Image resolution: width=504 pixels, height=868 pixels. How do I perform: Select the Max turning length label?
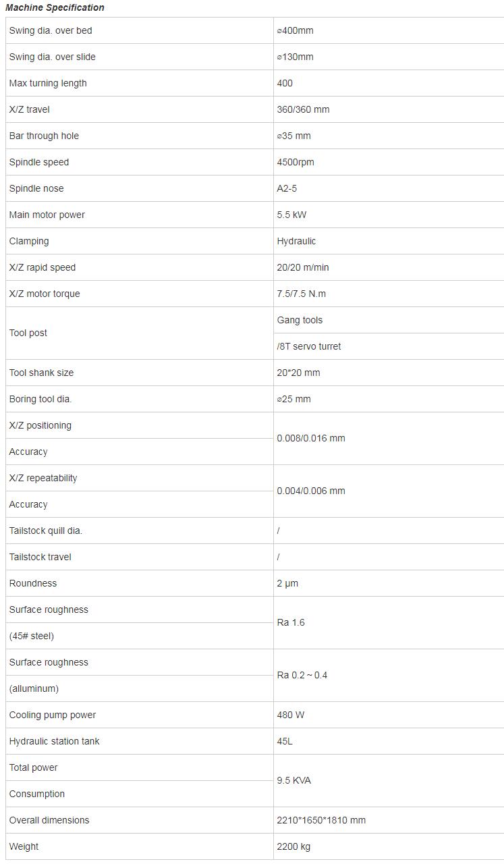(48, 83)
